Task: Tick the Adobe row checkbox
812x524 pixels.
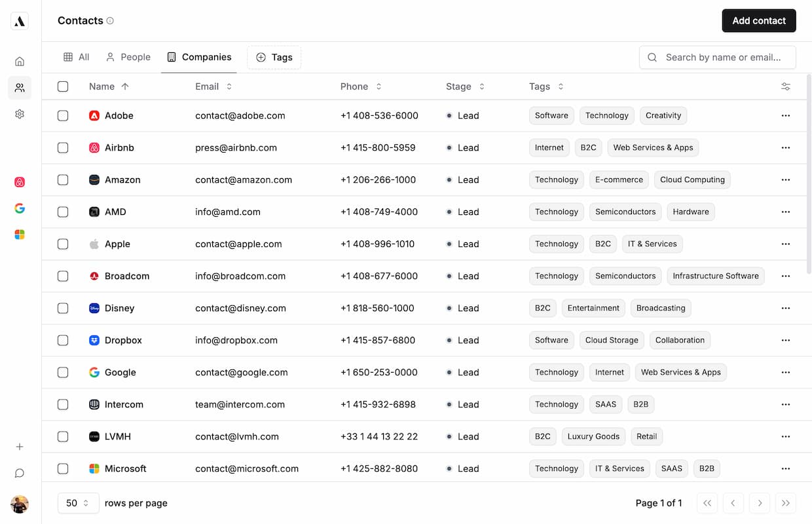Action: [63, 115]
